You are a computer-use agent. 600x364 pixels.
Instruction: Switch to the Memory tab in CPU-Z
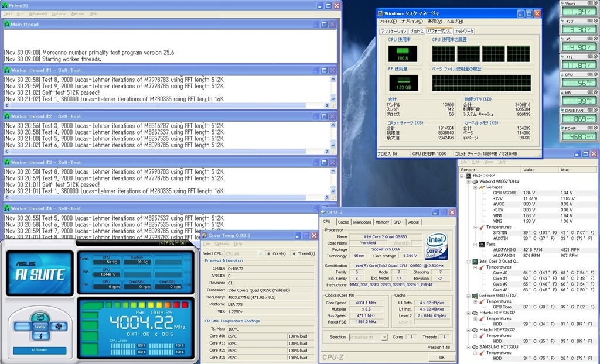382,222
